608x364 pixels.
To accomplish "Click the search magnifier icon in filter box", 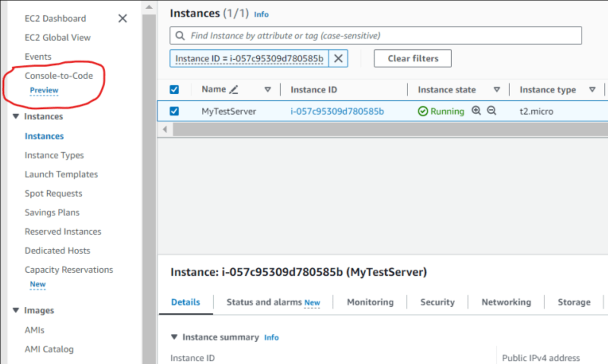I will pyautogui.click(x=180, y=36).
